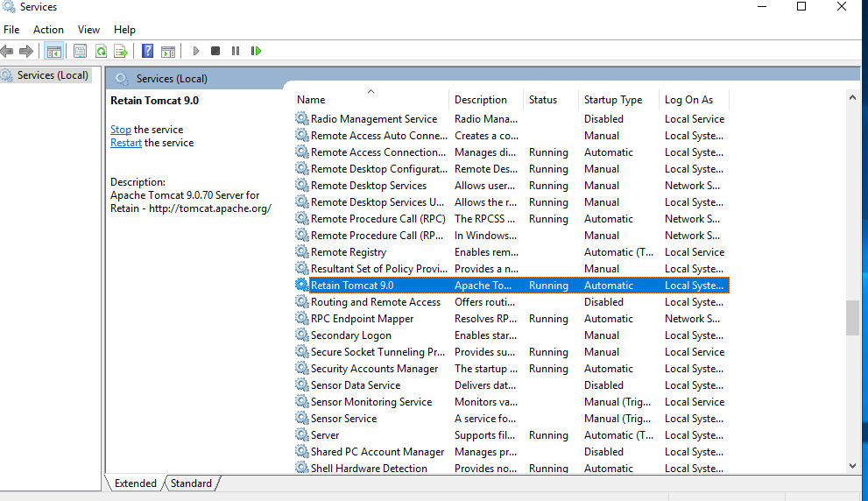Click the Back arrow in toolbar
This screenshot has height=501, width=868.
pyautogui.click(x=7, y=52)
